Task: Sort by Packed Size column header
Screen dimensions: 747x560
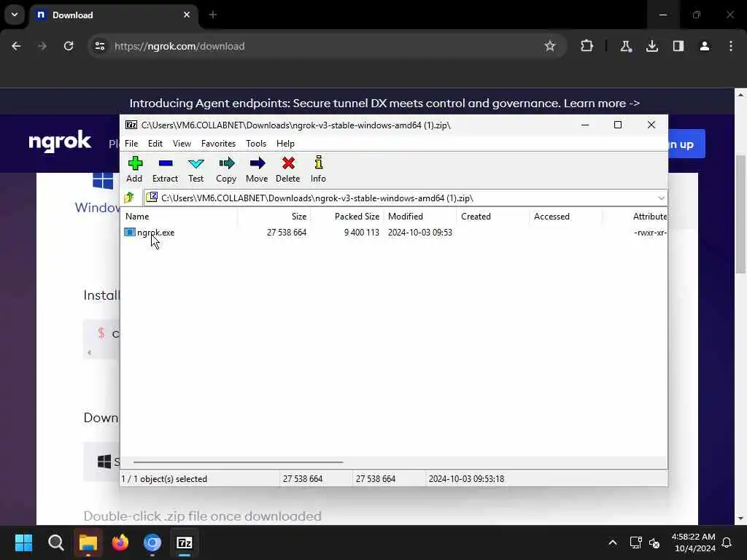Action: coord(347,216)
